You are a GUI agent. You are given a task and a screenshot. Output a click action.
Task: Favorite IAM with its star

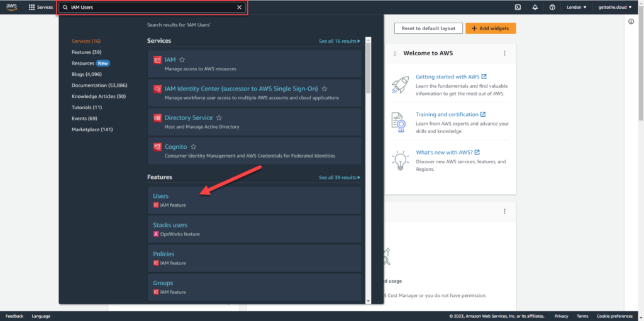[x=182, y=60]
